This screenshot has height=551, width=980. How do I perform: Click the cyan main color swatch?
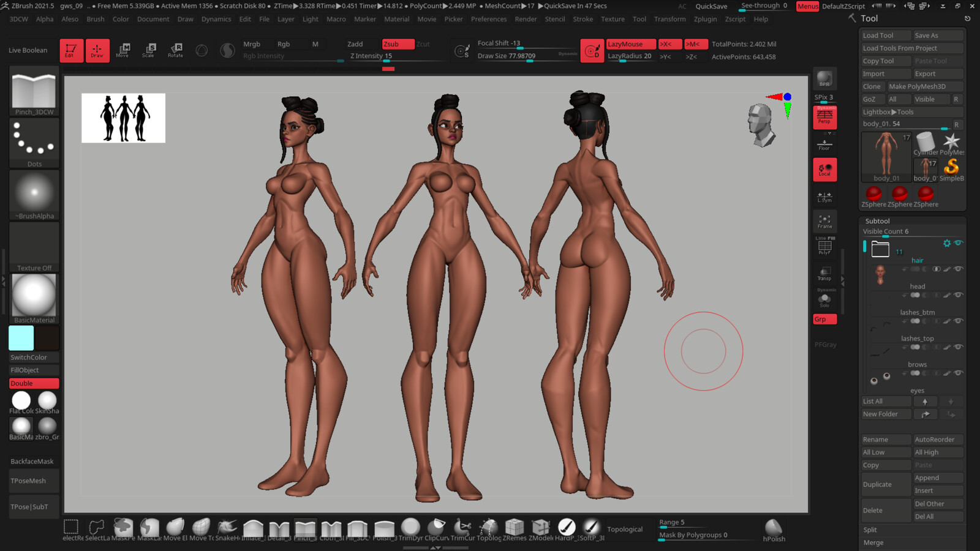(x=21, y=338)
